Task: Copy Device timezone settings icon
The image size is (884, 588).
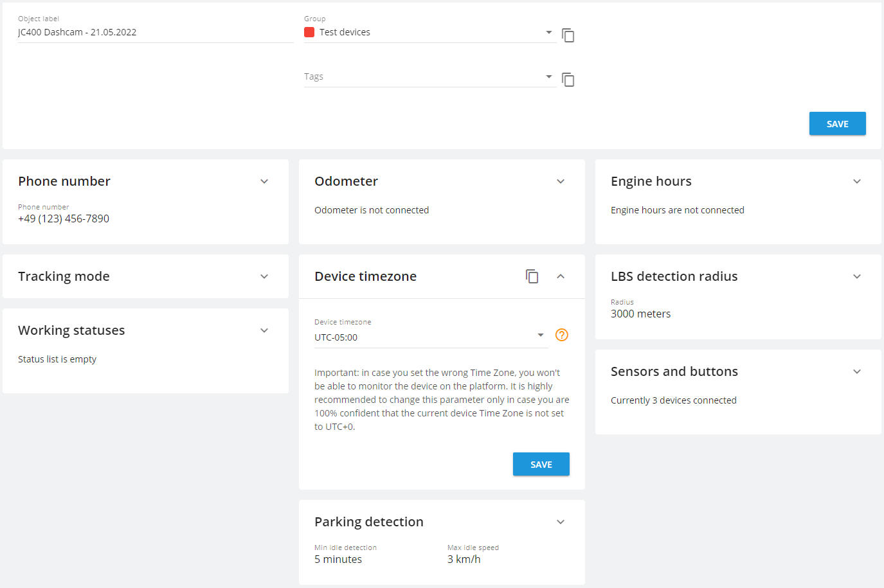Action: (x=532, y=276)
